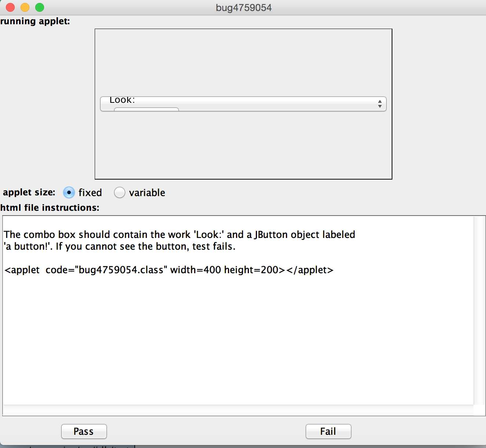
Task: Click the bug4759054 window title
Action: (243, 8)
